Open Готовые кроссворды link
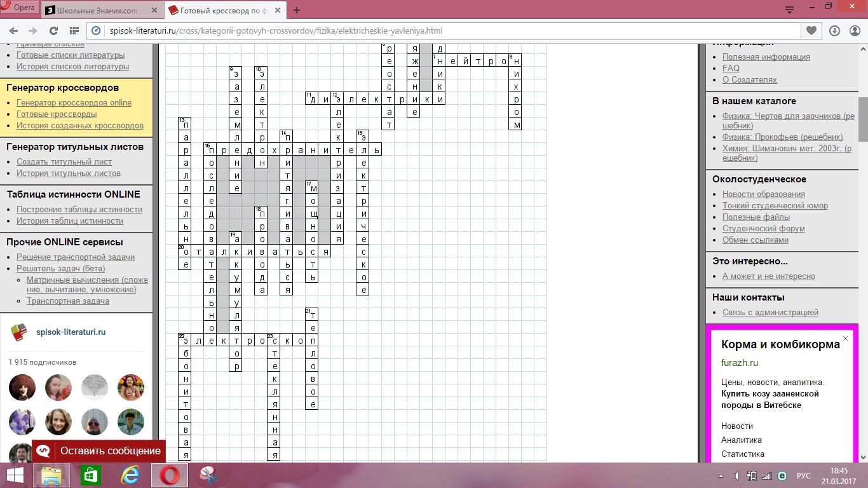 [x=57, y=114]
